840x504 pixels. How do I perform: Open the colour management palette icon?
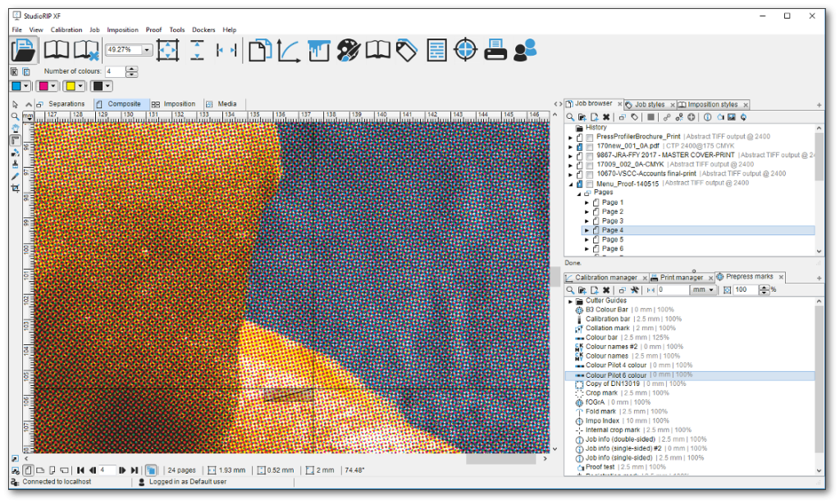click(x=348, y=50)
